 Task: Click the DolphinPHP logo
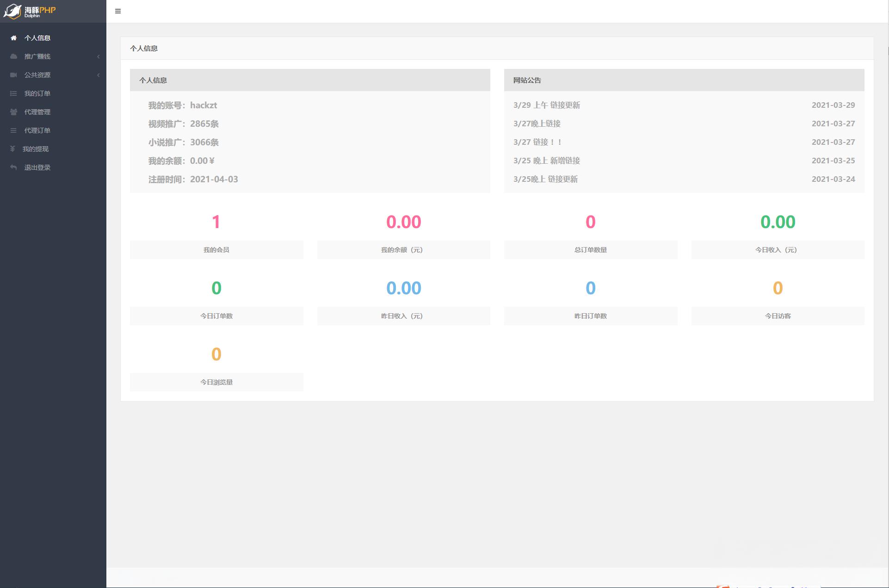click(29, 11)
